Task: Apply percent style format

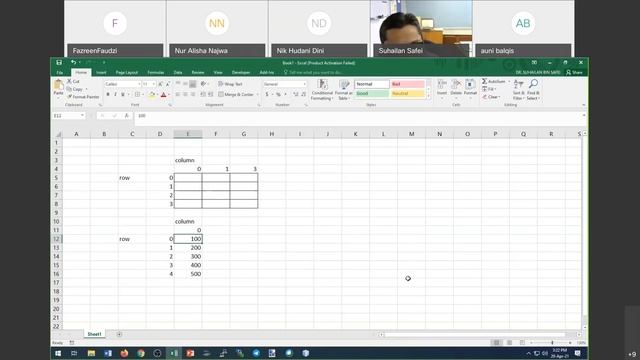Action: [278, 95]
